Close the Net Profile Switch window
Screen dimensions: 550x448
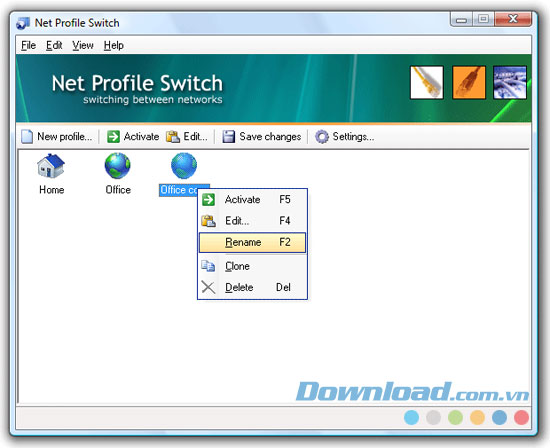pos(513,19)
